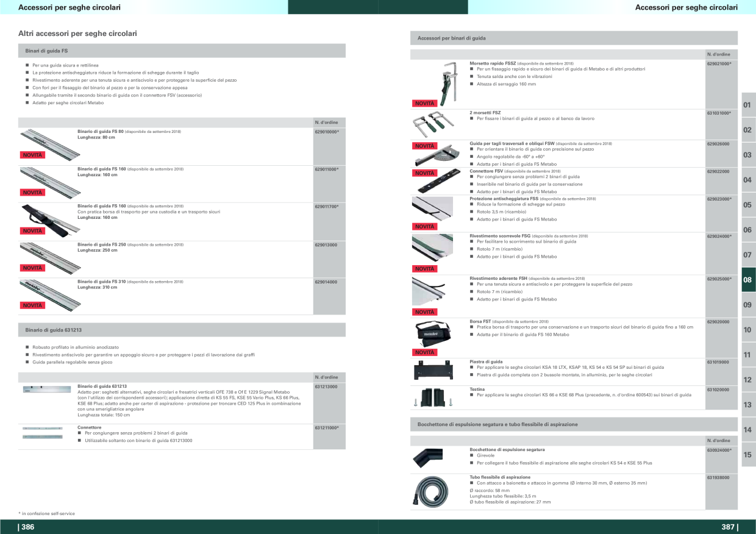Click NOVITÀ badge under Borsa FST
756x534 pixels.
pos(425,352)
